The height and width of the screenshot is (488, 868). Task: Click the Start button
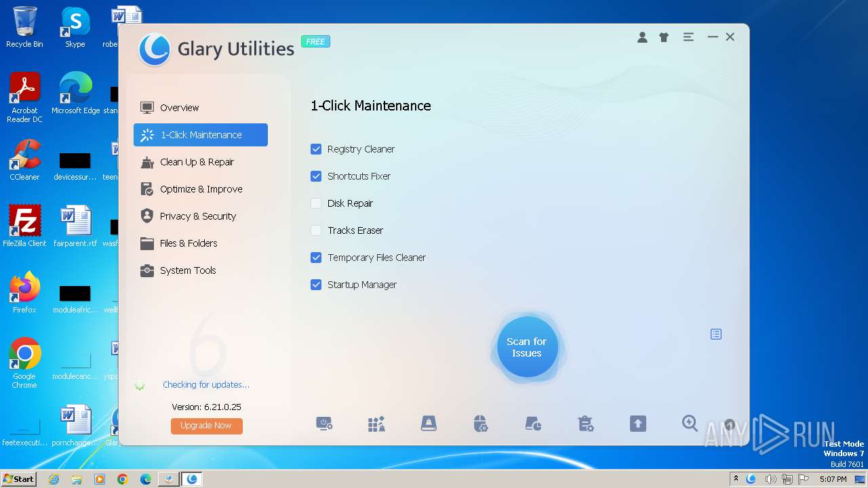(x=18, y=479)
